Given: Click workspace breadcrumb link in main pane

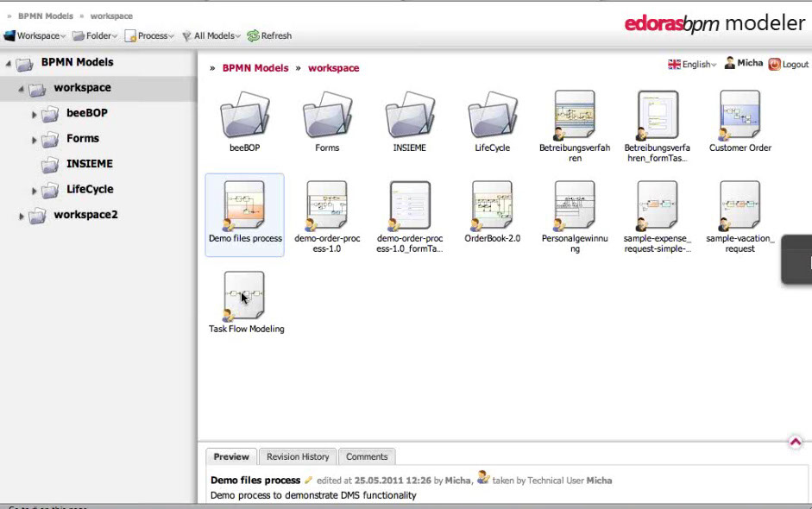Looking at the screenshot, I should pyautogui.click(x=333, y=68).
